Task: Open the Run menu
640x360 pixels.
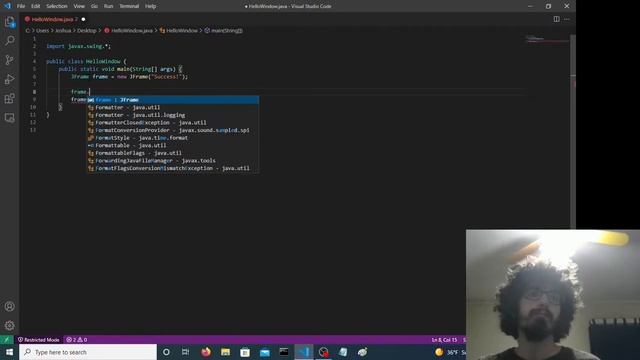Action: coord(108,6)
